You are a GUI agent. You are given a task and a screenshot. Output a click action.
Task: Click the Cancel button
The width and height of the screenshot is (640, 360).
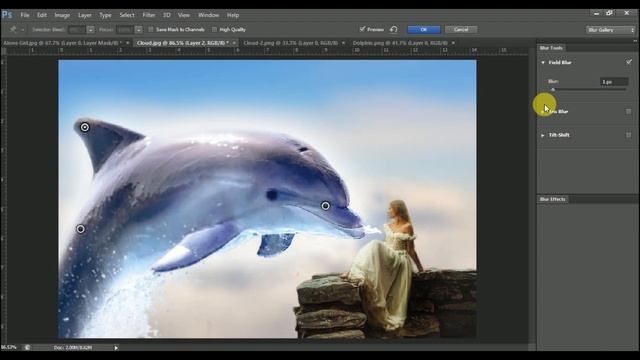click(x=461, y=29)
